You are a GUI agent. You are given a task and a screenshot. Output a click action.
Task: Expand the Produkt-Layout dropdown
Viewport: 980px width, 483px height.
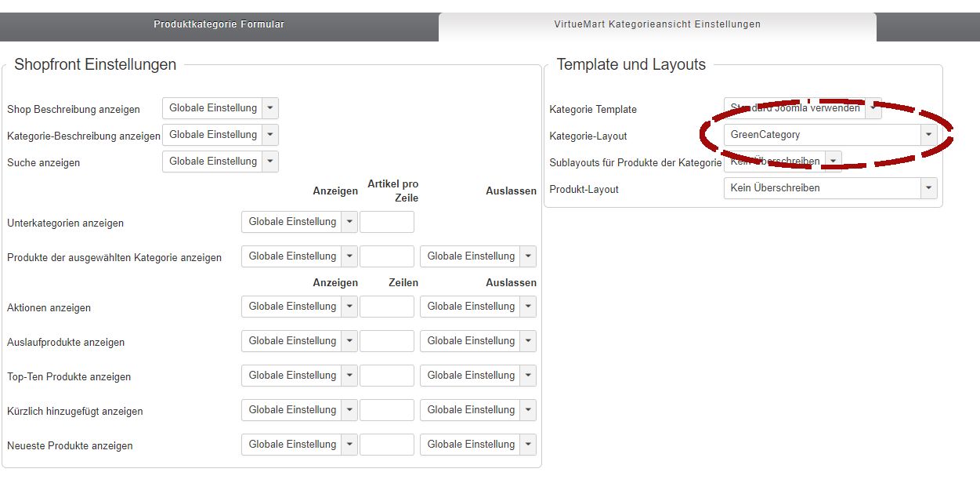tap(830, 188)
